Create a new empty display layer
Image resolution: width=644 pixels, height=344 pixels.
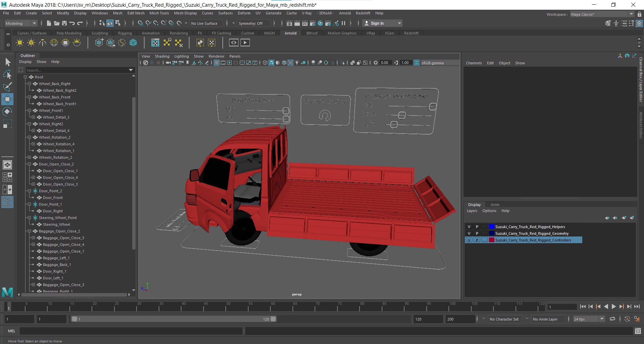tap(624, 218)
